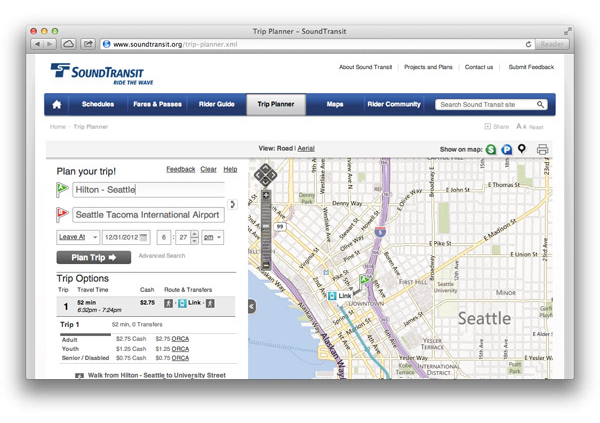Increase minutes with stepper up arrow

point(194,234)
